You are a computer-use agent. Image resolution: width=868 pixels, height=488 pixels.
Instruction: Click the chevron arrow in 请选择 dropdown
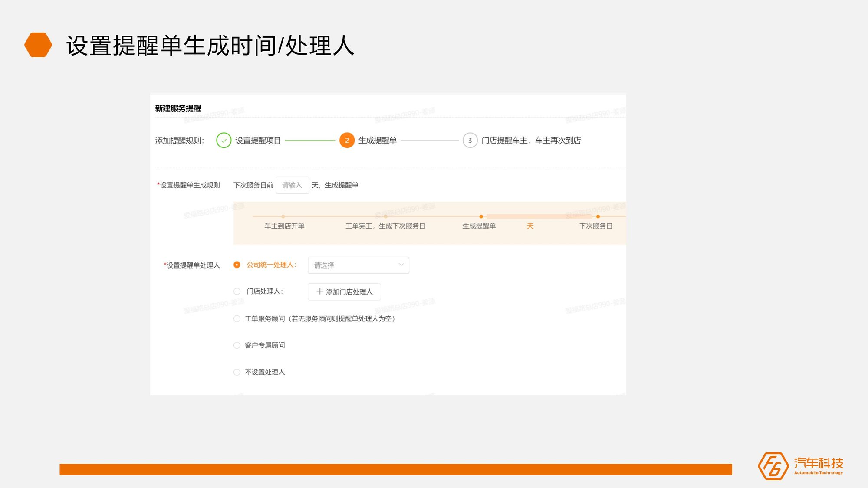[x=401, y=265]
